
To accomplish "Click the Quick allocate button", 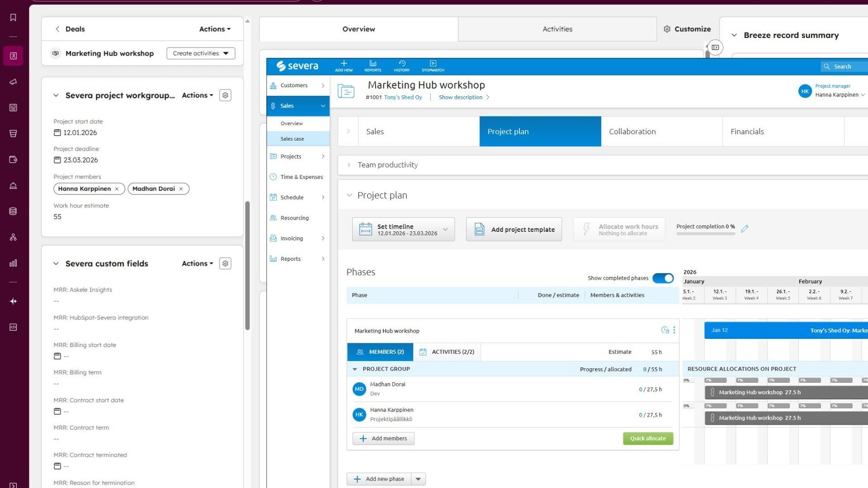I will pos(647,438).
